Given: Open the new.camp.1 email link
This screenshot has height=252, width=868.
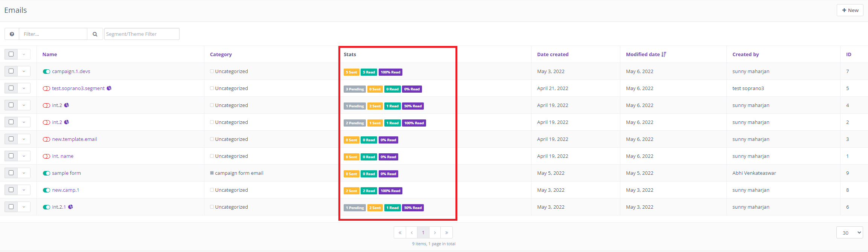Looking at the screenshot, I should (x=65, y=190).
